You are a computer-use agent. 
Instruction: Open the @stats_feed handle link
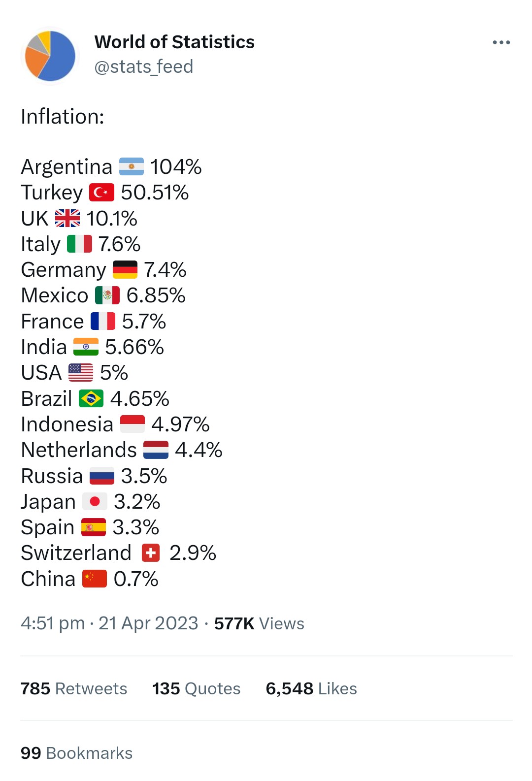[x=143, y=66]
